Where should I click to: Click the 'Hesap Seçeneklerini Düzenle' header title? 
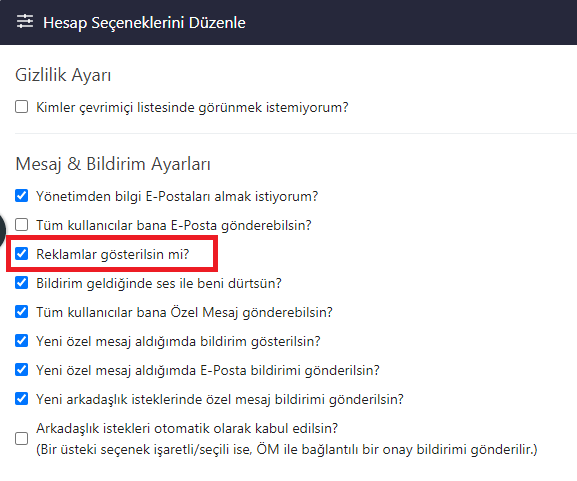click(144, 22)
